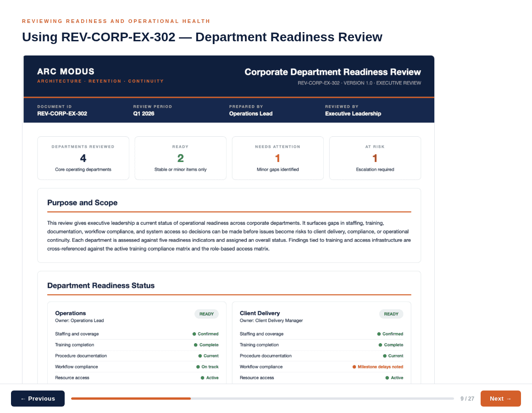The image size is (532, 413).
Task: Click the 'Department Readiness Status' section heading
Action: point(101,285)
